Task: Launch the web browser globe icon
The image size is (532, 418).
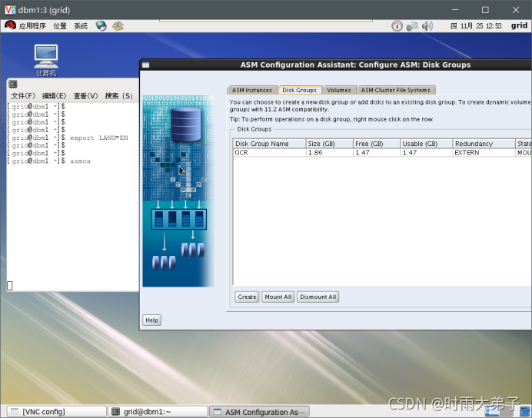Action: [x=101, y=26]
